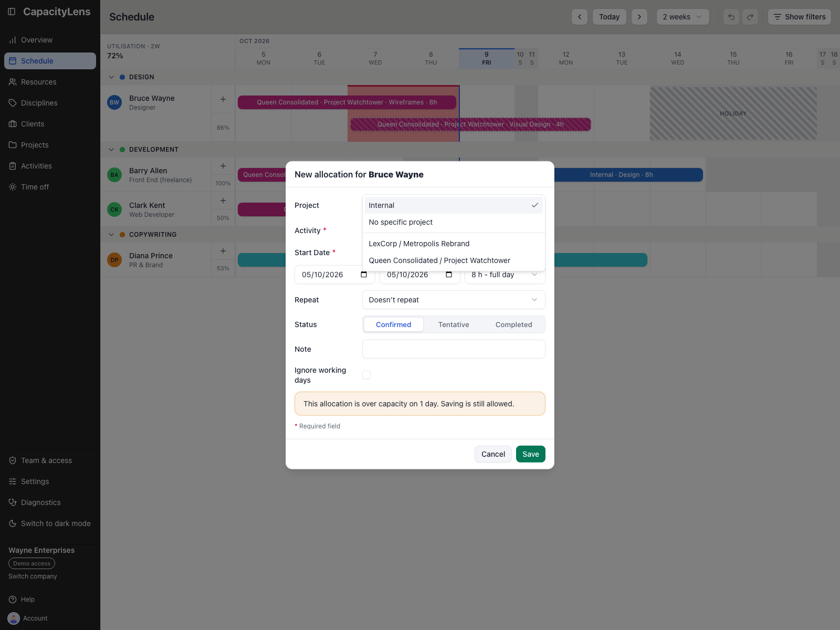Toggle the sidebar collapse icon beside CapacityLens
The width and height of the screenshot is (840, 630).
click(x=12, y=12)
